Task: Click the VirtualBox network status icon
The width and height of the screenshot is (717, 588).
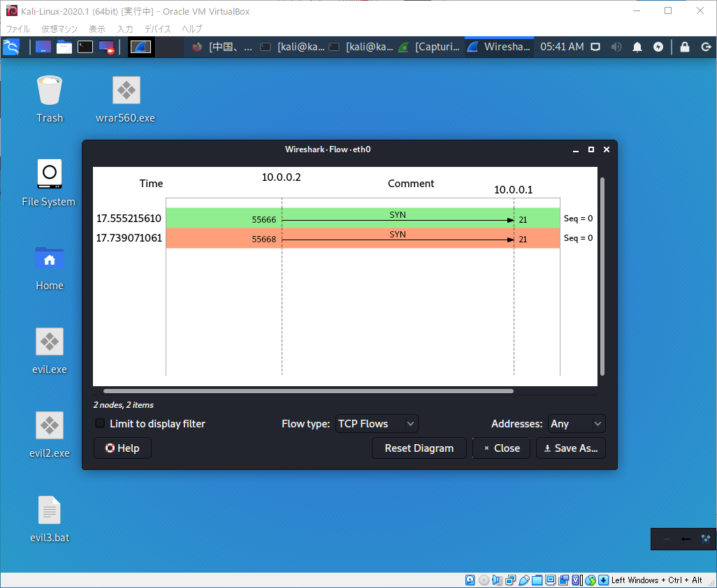Action: point(510,580)
